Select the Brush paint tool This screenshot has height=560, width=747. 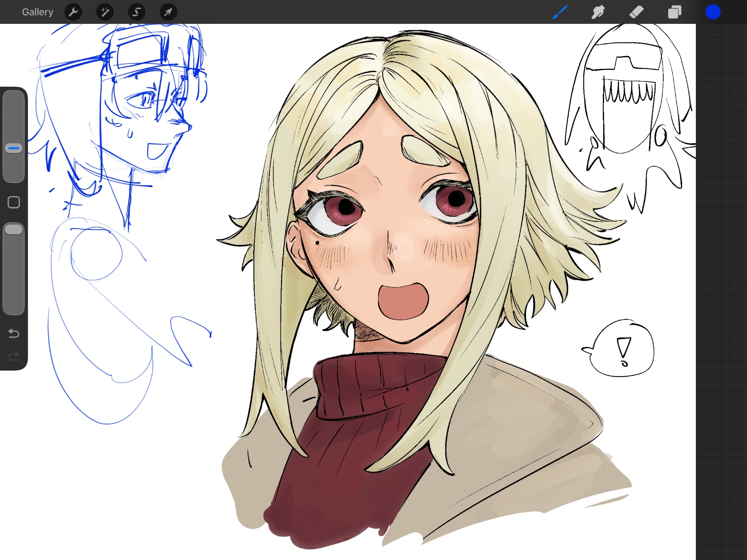[x=560, y=12]
